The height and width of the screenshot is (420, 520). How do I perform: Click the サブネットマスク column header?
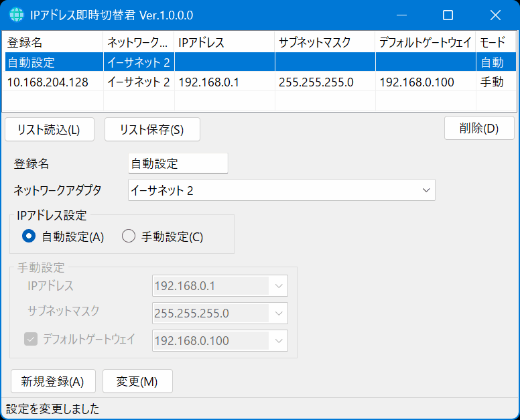coord(325,42)
